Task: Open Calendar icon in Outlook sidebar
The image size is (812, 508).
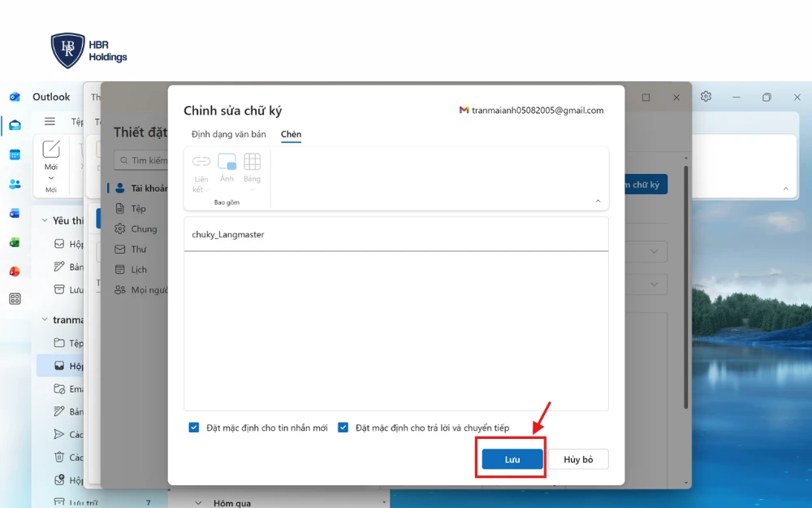Action: click(x=15, y=154)
